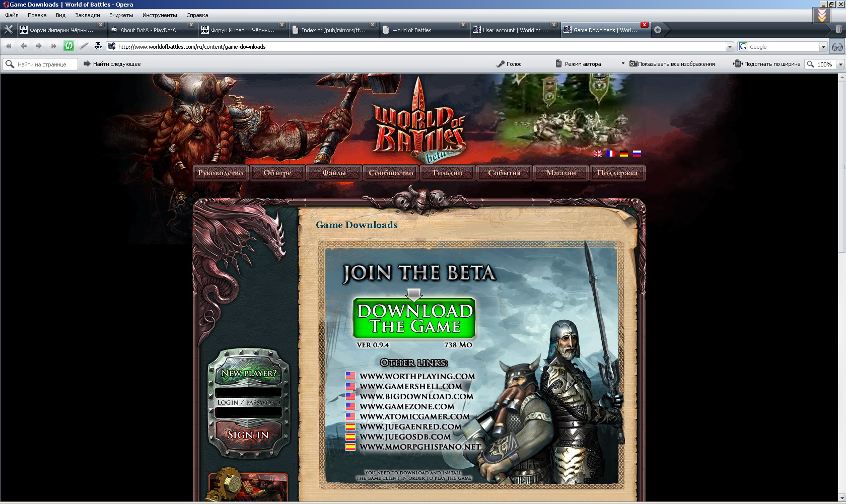
Task: Open the Вид menu
Action: tap(60, 15)
